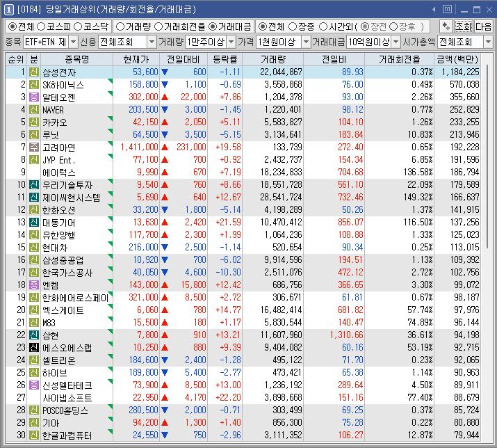
Task: Click the 신 badge icon for 삼성전자
Action: point(34,72)
